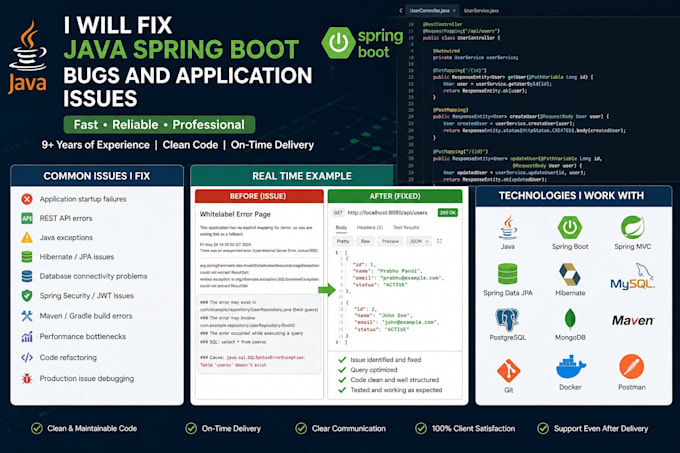Screen dimensions: 680x453
Task: Click the AFTER (FIXED) green header
Action: (x=395, y=196)
